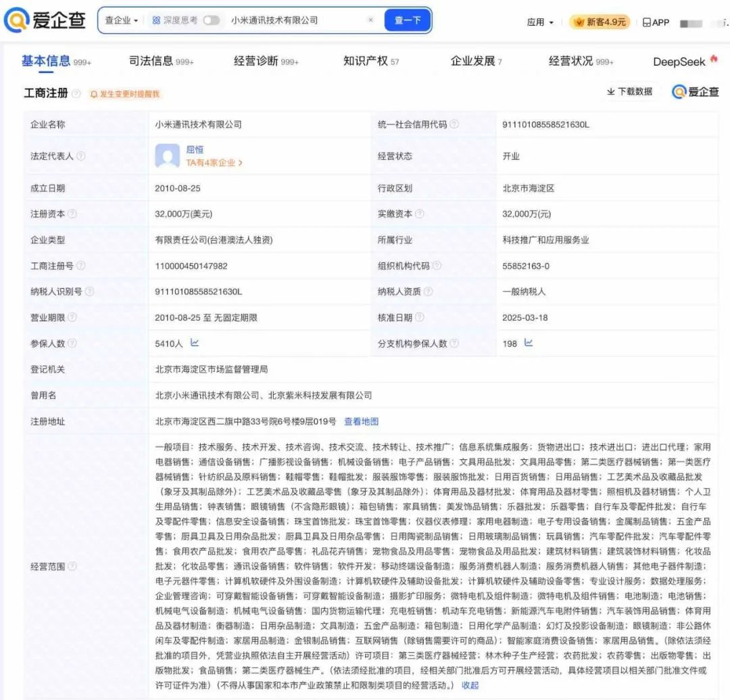Click the help icon beside 参保人数
The image size is (730, 700).
pos(72,344)
